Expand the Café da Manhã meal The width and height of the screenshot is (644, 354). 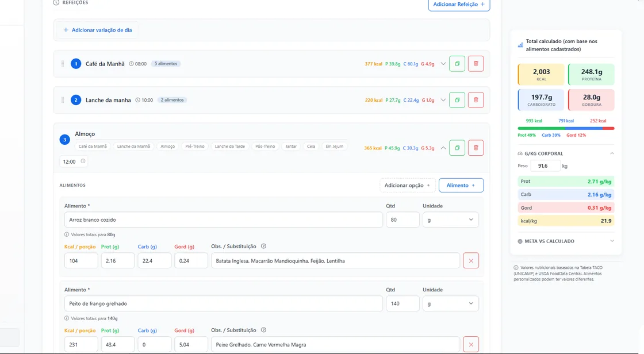point(443,64)
